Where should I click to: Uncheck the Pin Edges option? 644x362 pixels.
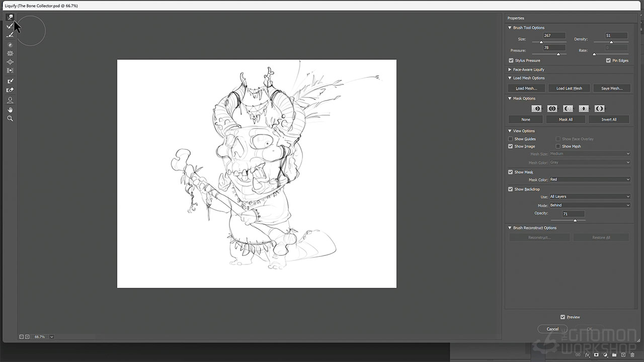point(608,60)
